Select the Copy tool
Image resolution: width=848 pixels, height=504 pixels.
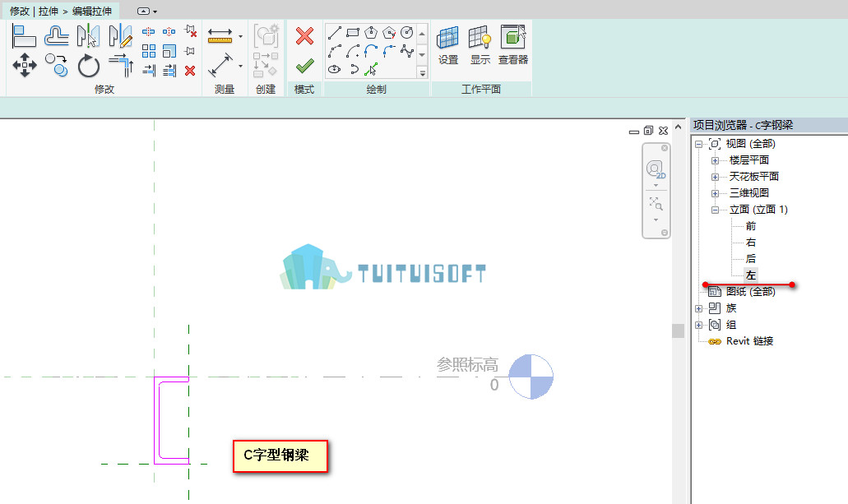point(56,66)
